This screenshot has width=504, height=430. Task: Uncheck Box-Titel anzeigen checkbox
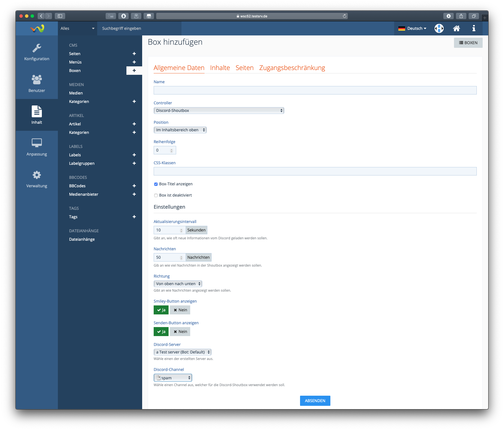coord(156,184)
